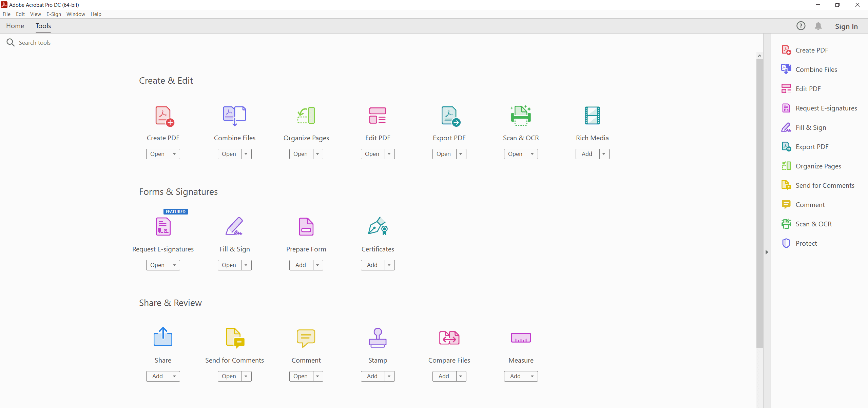The width and height of the screenshot is (868, 408).
Task: Open the Create PDF tool
Action: click(x=157, y=154)
